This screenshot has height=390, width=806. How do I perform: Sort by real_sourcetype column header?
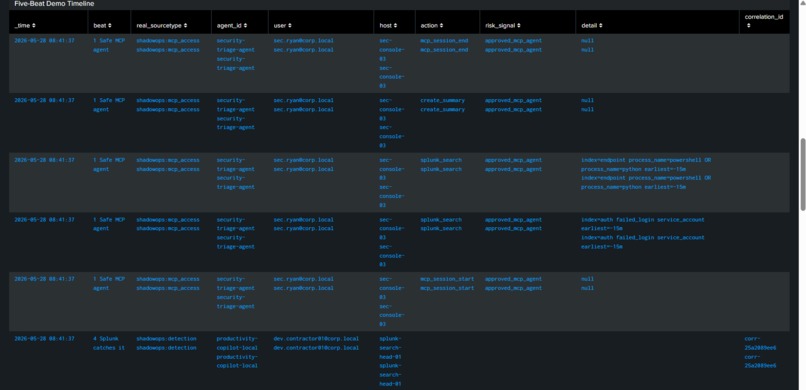click(161, 25)
